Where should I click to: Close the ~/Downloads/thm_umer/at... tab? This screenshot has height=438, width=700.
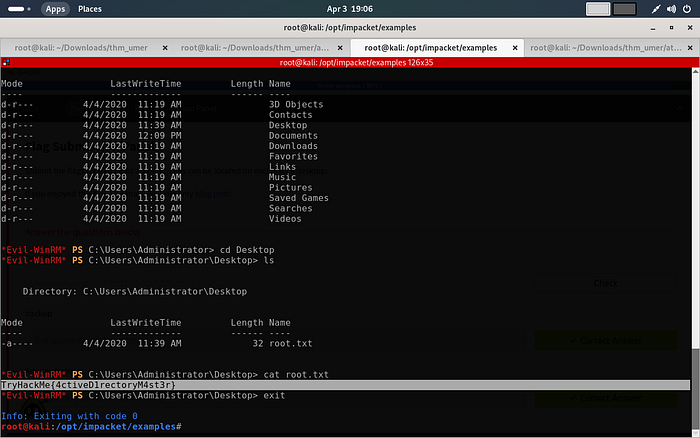tap(690, 48)
